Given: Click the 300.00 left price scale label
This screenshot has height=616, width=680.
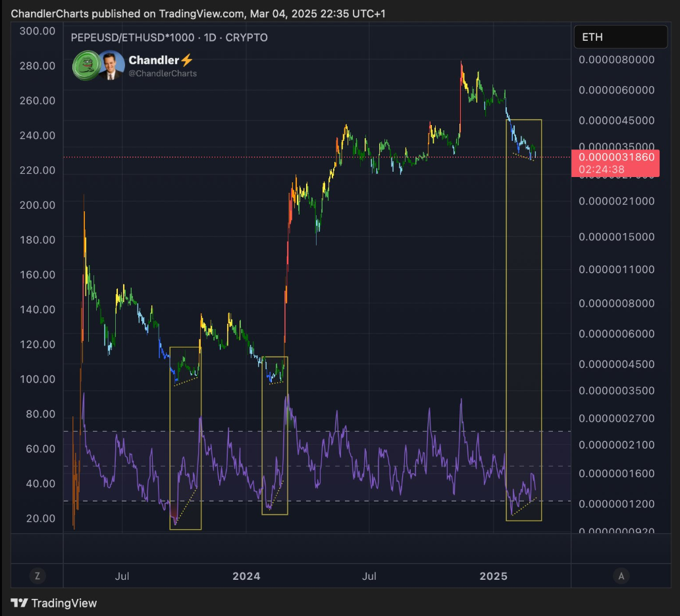Looking at the screenshot, I should [x=37, y=31].
